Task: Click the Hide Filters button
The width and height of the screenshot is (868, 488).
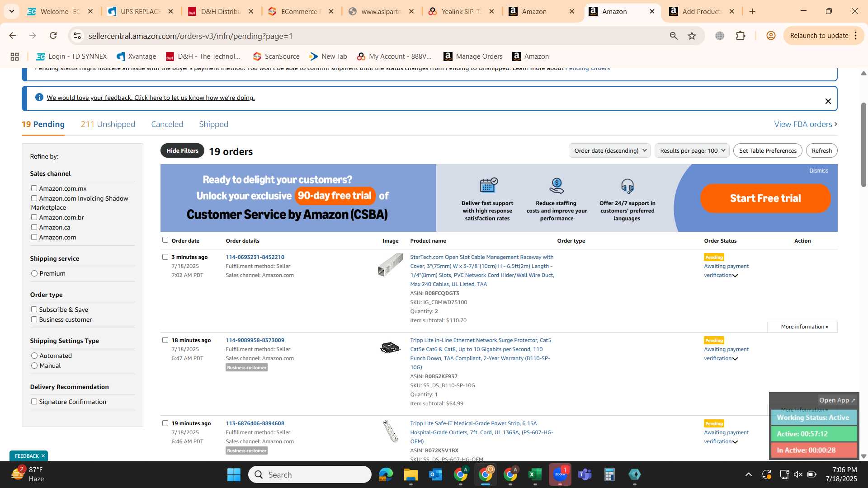Action: [x=182, y=150]
